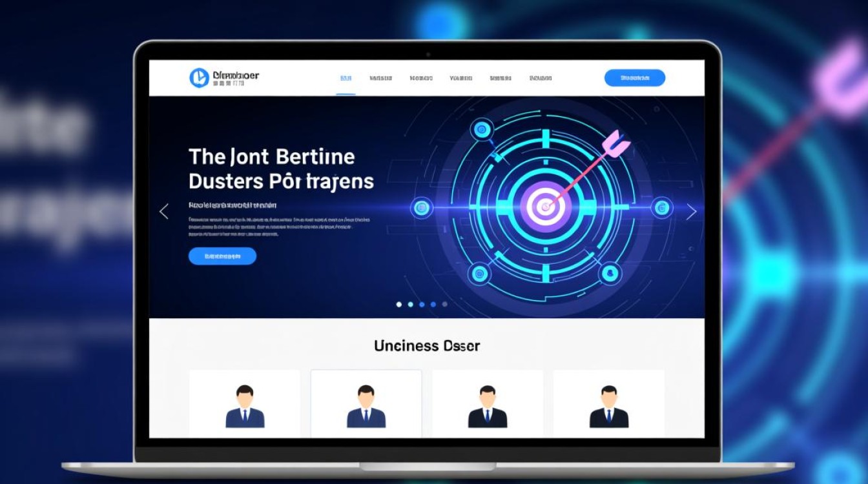Screen dimensions: 868x484
Task: Click the blue button below hero description text
Action: pos(222,256)
